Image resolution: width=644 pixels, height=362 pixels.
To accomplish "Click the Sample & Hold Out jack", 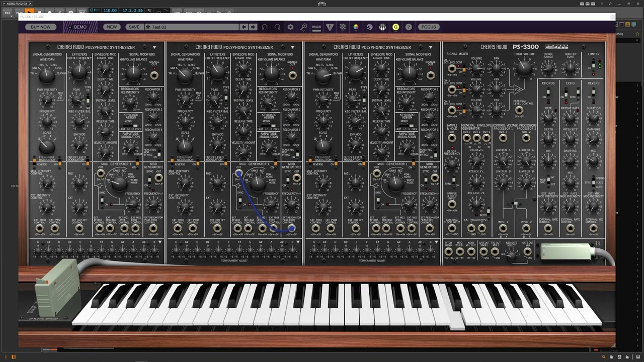I will 452,138.
